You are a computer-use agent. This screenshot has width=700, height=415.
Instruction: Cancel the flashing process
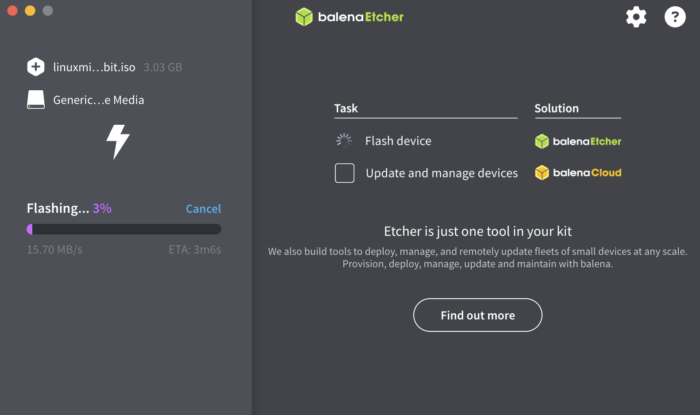point(203,209)
